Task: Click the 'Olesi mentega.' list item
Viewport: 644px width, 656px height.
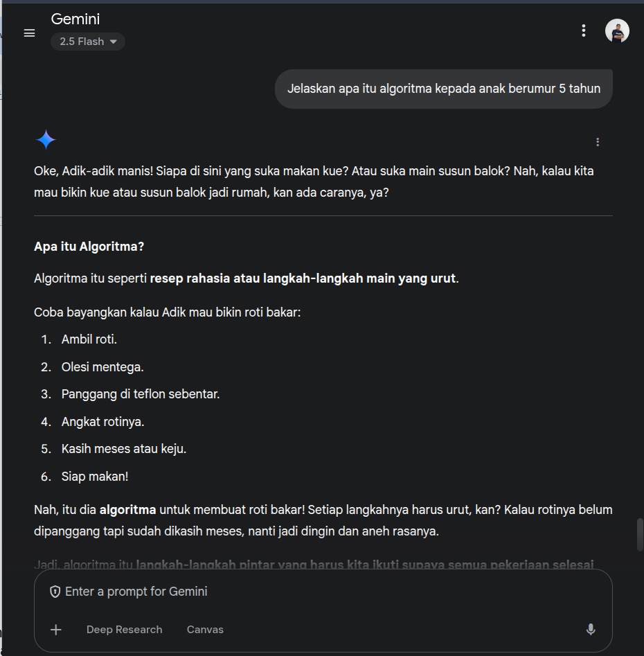Action: pos(102,367)
